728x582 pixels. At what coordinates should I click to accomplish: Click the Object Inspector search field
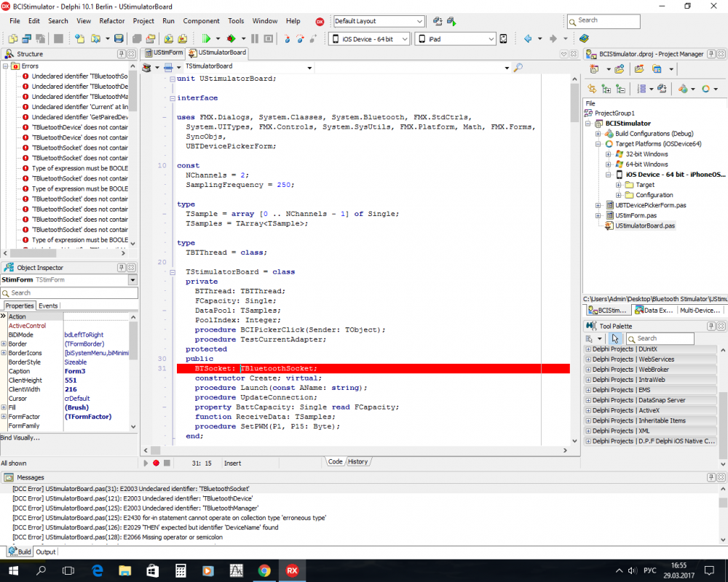70,293
